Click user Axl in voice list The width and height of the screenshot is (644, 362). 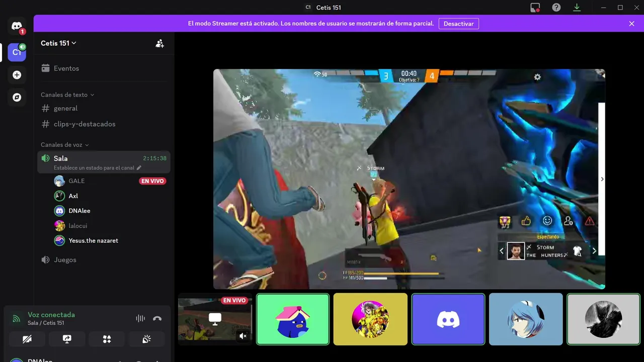(x=73, y=196)
